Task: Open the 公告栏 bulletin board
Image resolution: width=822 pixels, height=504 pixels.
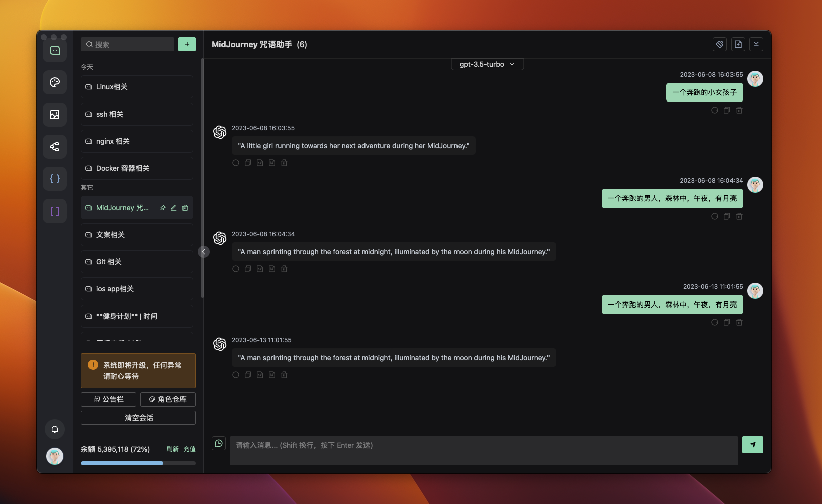Action: click(109, 399)
